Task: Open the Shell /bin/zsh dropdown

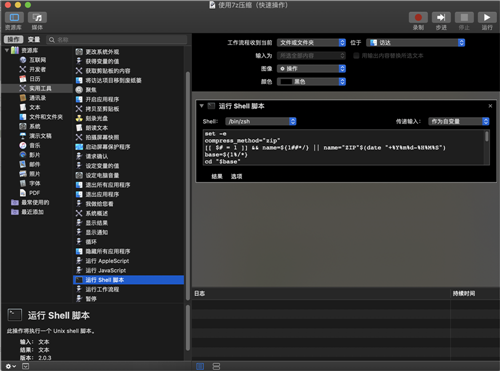Action: (x=261, y=121)
